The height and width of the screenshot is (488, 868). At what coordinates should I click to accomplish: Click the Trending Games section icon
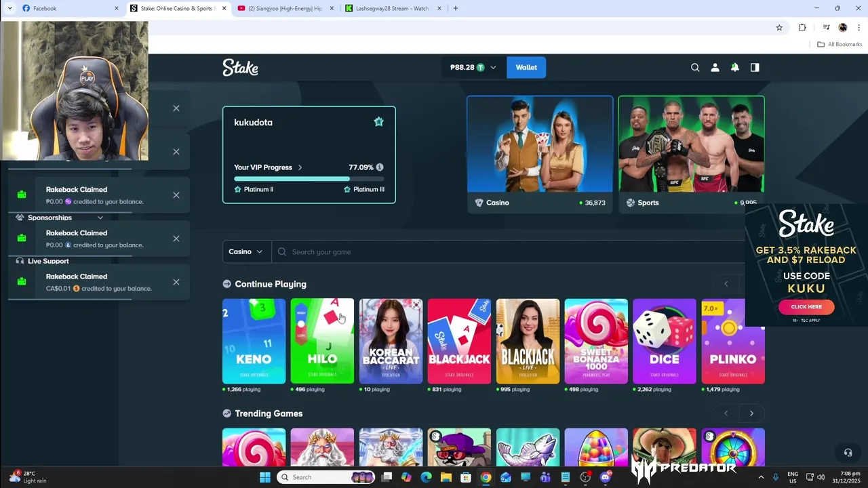pos(227,413)
